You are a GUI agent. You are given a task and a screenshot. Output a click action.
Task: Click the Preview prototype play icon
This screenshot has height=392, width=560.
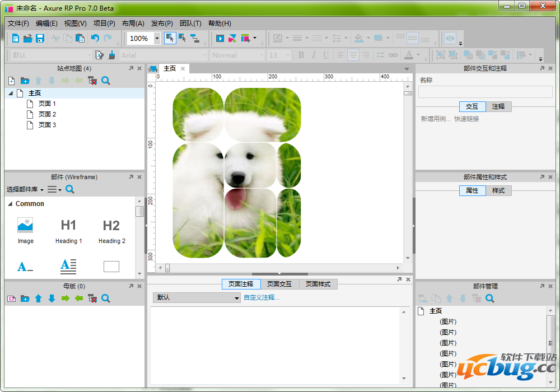pyautogui.click(x=220, y=39)
